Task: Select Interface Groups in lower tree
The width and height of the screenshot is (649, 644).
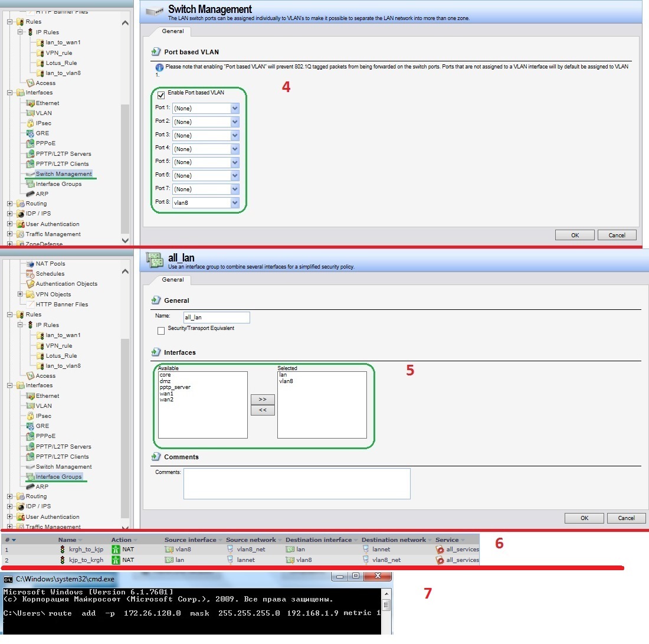Action: point(58,477)
